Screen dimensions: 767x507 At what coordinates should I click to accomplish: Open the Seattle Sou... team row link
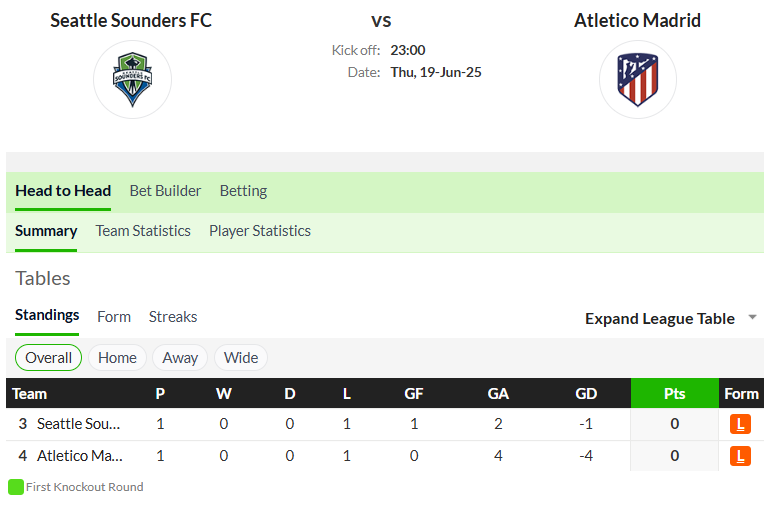point(78,424)
